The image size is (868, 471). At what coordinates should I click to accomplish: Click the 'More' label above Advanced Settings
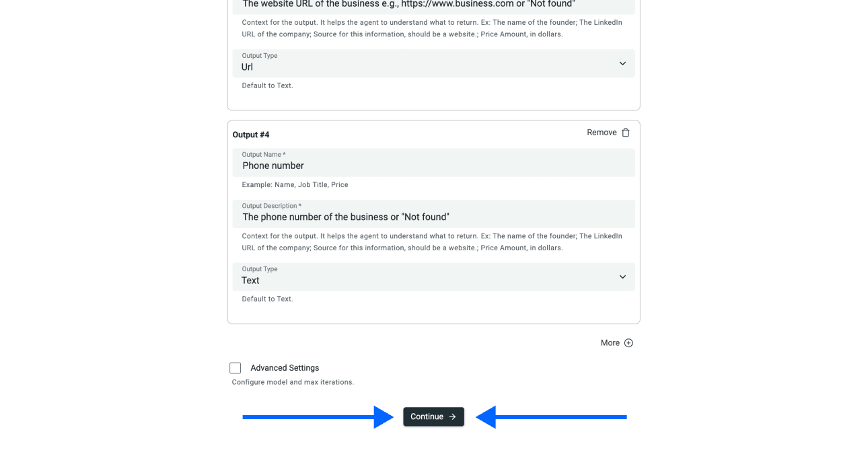point(609,342)
